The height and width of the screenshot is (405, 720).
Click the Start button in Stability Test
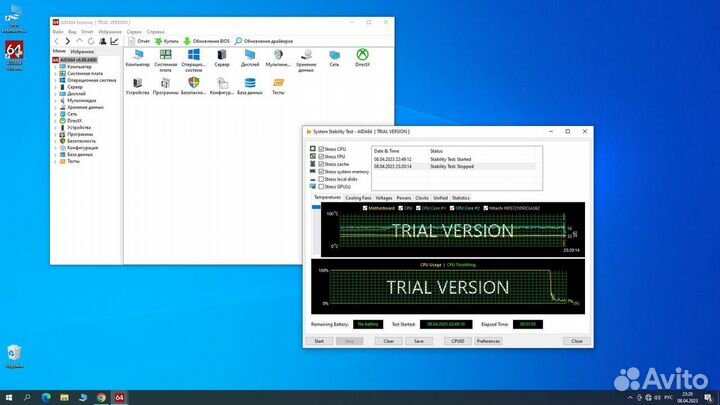click(x=319, y=341)
